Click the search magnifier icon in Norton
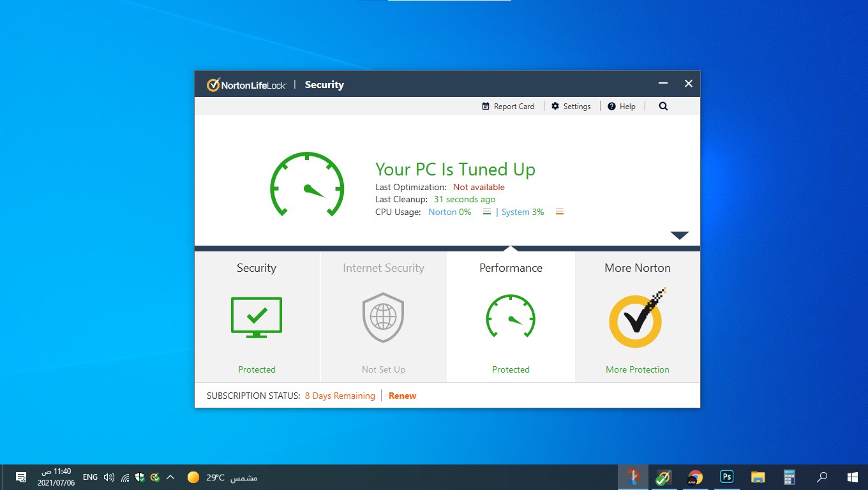 (663, 107)
